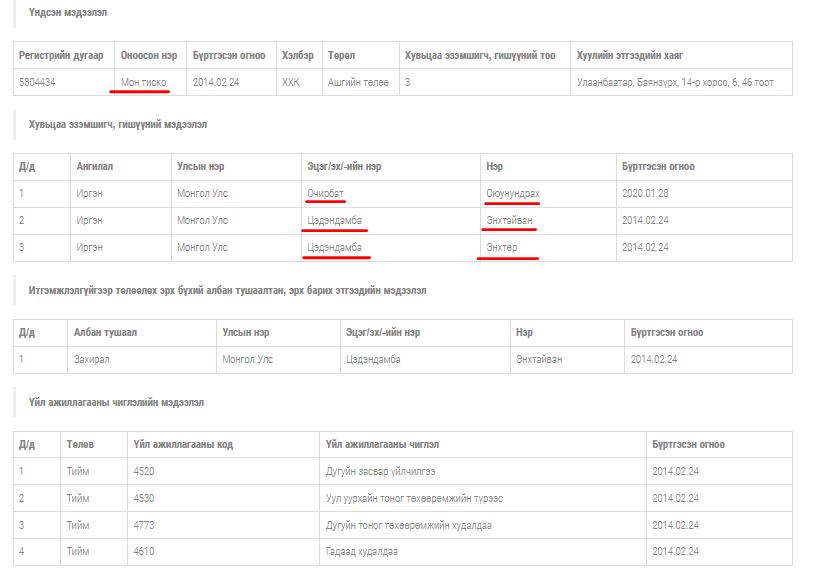Screen dimensions: 819x570
Task: Click the surname Очирбат
Action: [326, 193]
